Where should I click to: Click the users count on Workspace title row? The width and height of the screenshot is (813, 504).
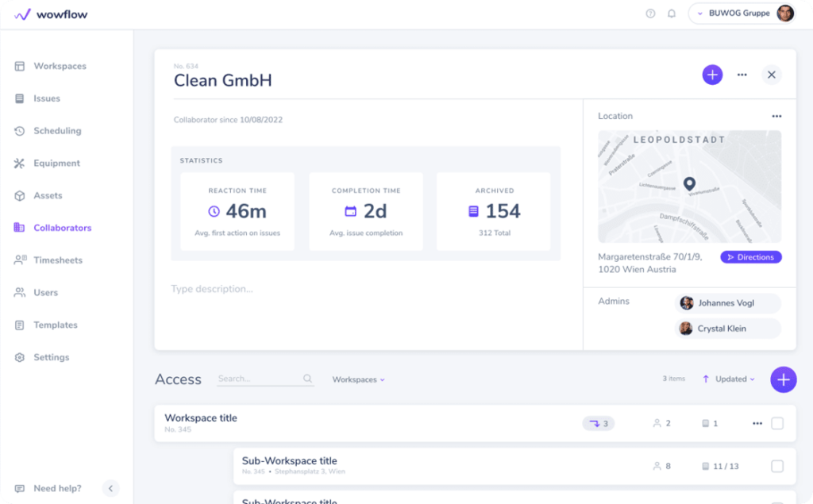pyautogui.click(x=661, y=424)
